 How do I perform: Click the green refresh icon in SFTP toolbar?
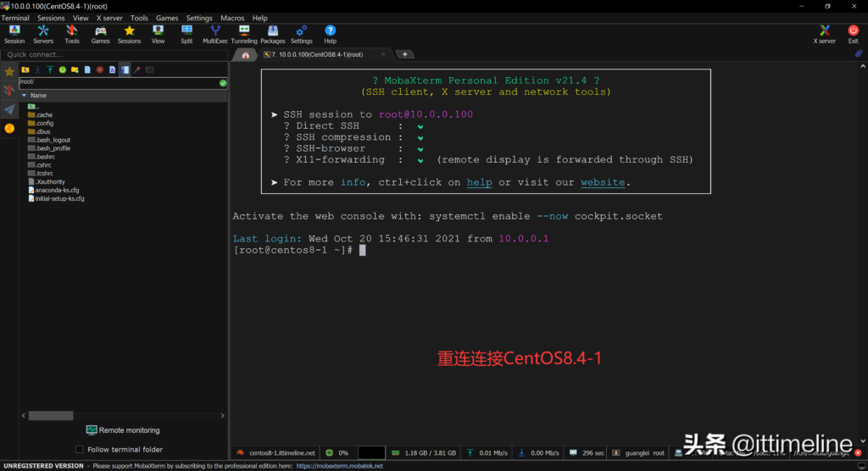pos(63,69)
